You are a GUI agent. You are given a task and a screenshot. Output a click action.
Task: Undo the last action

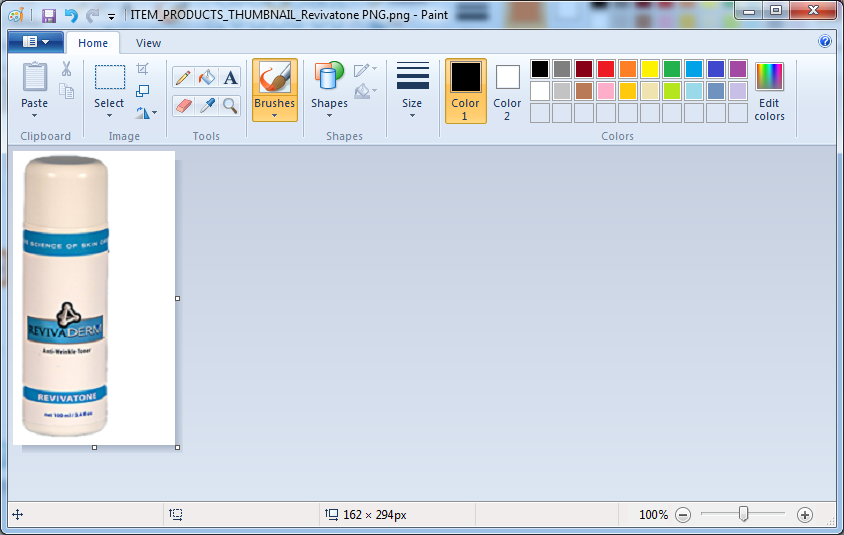click(x=70, y=16)
